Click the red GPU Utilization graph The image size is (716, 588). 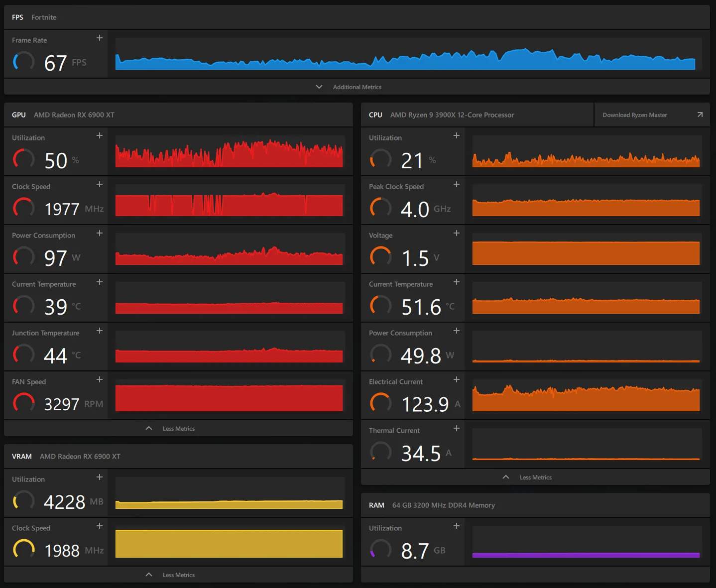[x=229, y=151]
